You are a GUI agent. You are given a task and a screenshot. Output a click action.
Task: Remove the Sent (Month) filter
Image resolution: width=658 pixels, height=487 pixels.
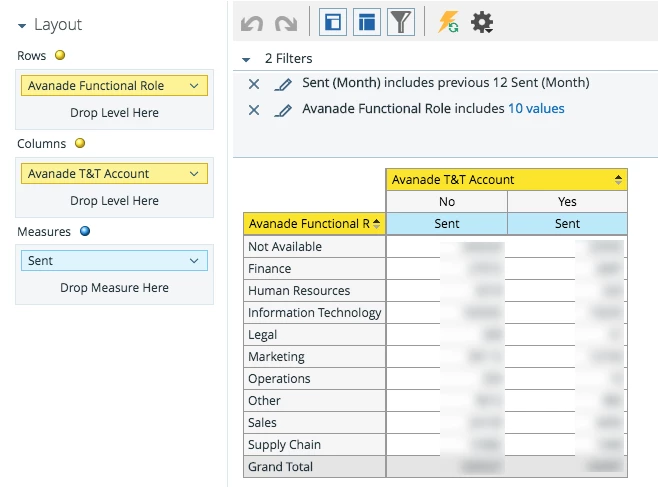254,84
